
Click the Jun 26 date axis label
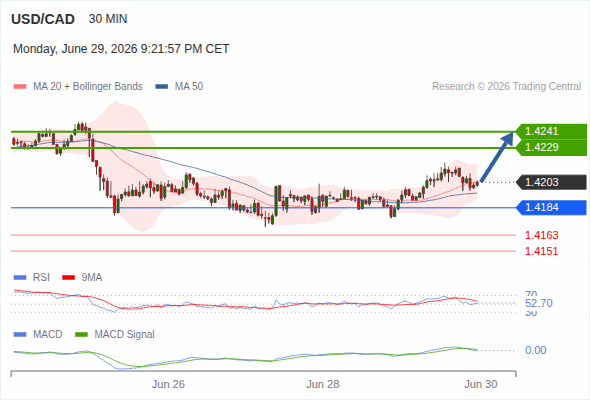[168, 384]
